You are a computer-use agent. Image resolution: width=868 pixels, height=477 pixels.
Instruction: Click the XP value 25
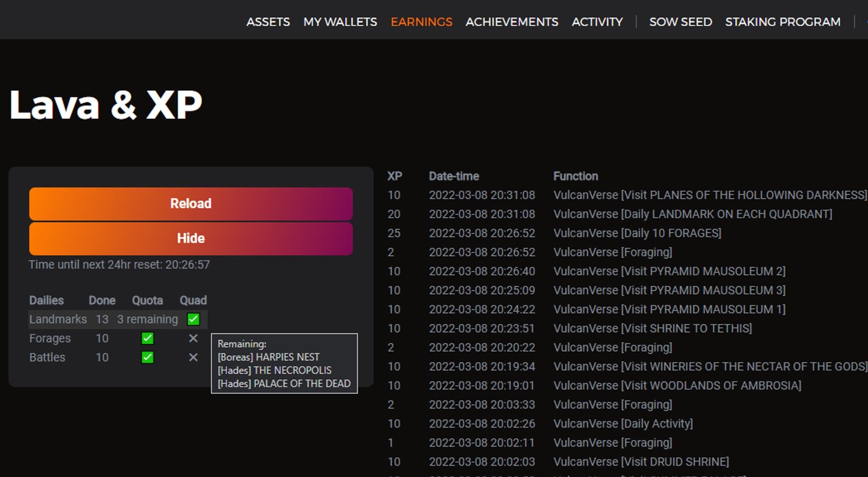coord(394,233)
